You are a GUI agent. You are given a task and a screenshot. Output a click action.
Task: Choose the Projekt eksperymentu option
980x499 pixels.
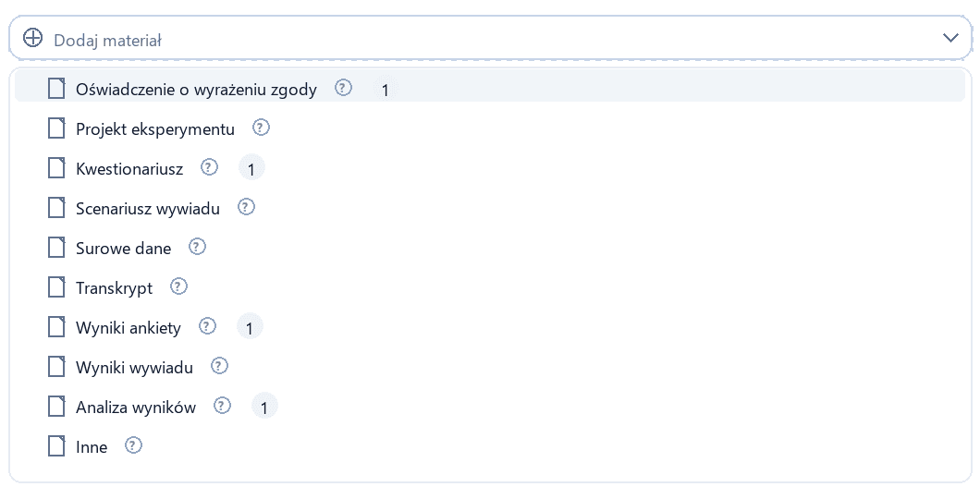(490, 128)
